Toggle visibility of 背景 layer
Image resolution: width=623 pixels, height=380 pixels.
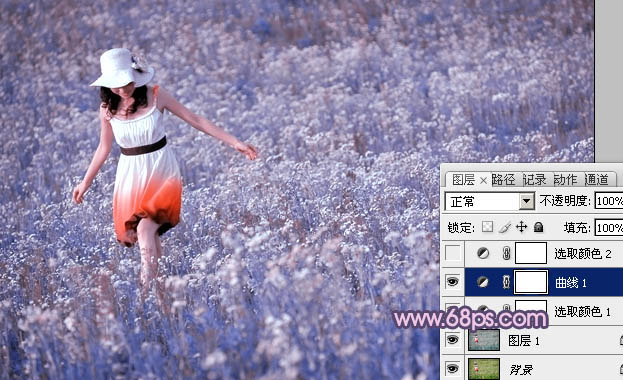pyautogui.click(x=453, y=368)
